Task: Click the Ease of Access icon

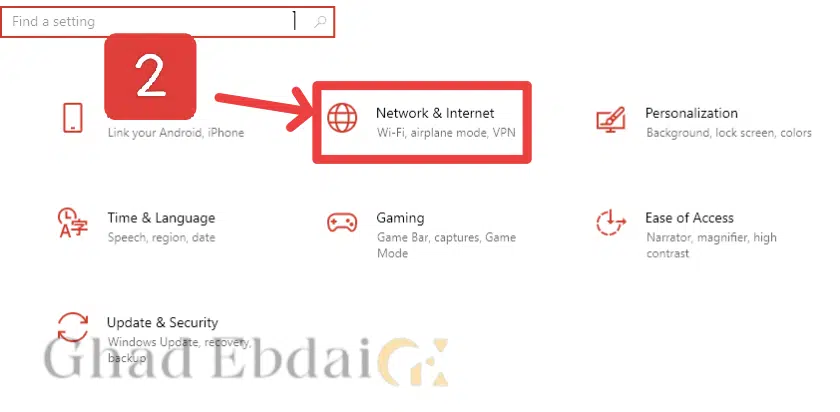Action: click(611, 222)
